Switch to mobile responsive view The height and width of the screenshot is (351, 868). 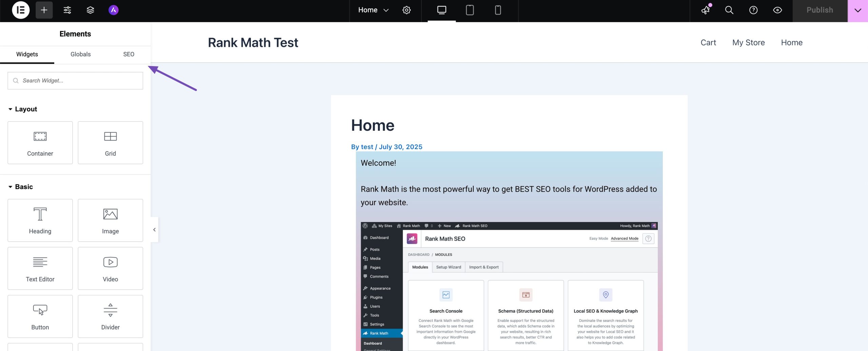[498, 10]
